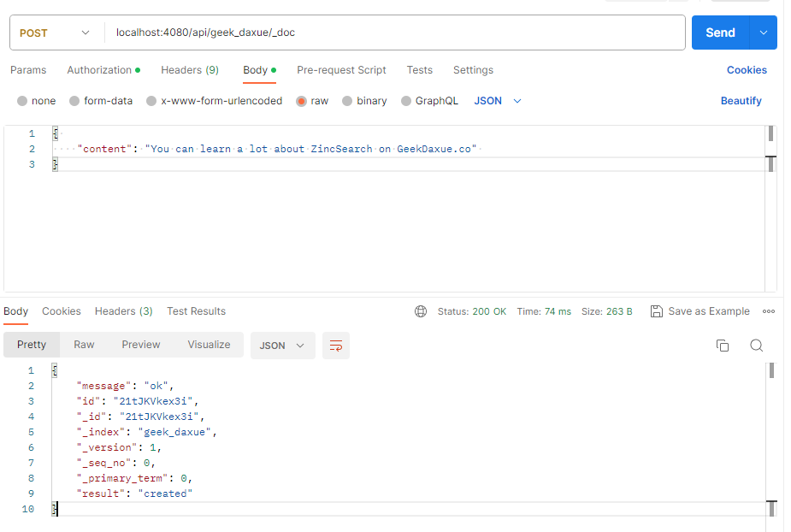Image resolution: width=791 pixels, height=532 pixels.
Task: Open response JSON format dropdown
Action: 282,346
